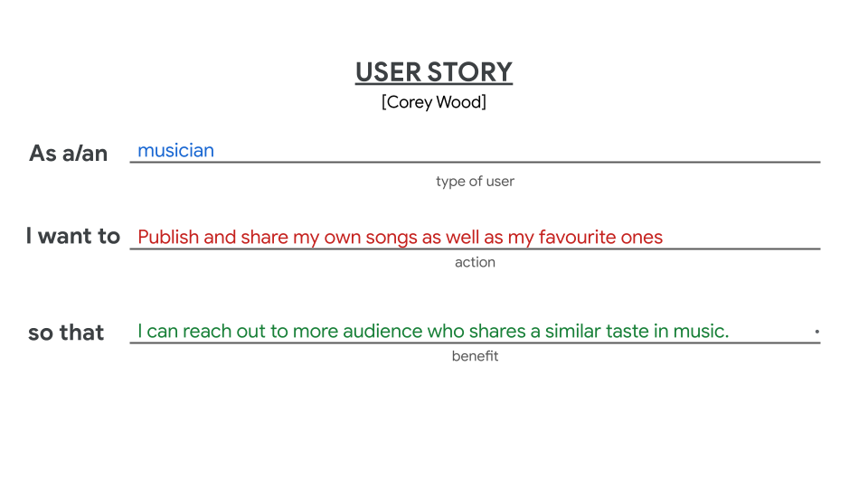Click the "benefit" caption

point(475,356)
